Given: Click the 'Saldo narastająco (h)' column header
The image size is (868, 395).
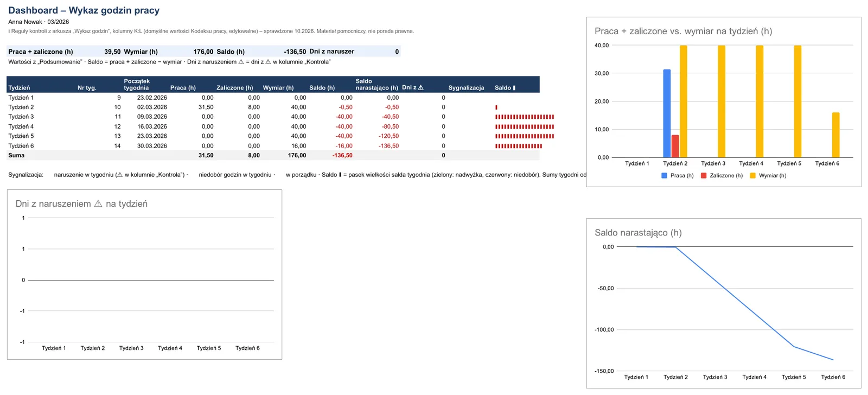Looking at the screenshot, I should click(377, 85).
